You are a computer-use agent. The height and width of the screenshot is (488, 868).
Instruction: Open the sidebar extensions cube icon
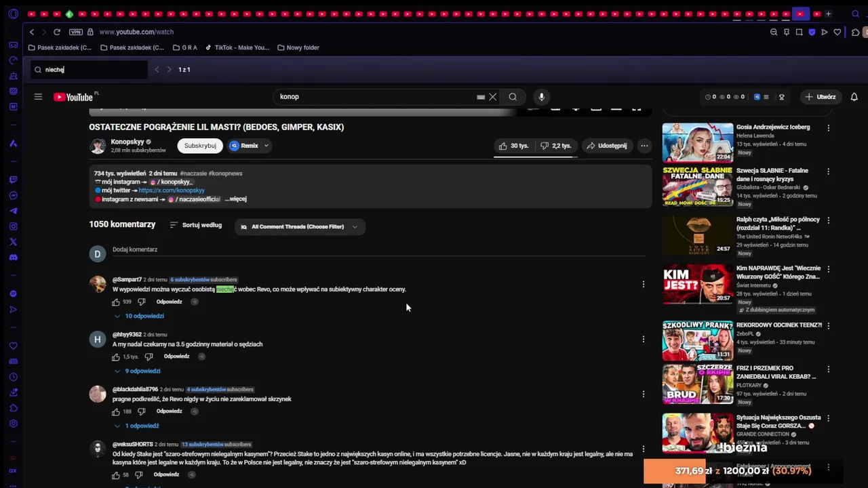13,408
